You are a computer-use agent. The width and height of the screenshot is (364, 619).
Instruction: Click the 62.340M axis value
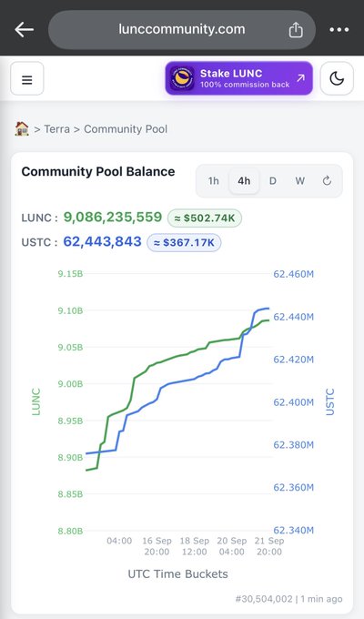(293, 530)
